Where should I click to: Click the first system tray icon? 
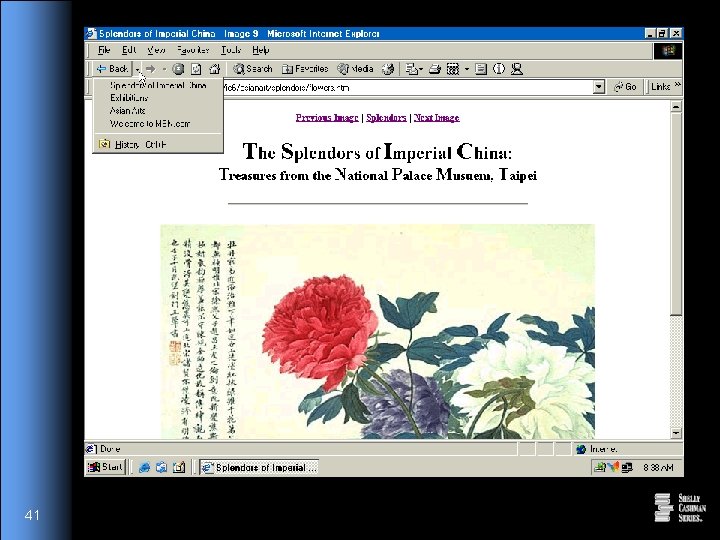599,467
